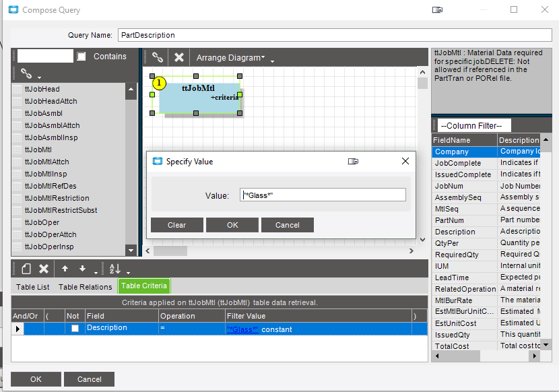The width and height of the screenshot is (559, 392).
Task: Click the sort A-Z icon
Action: click(114, 269)
